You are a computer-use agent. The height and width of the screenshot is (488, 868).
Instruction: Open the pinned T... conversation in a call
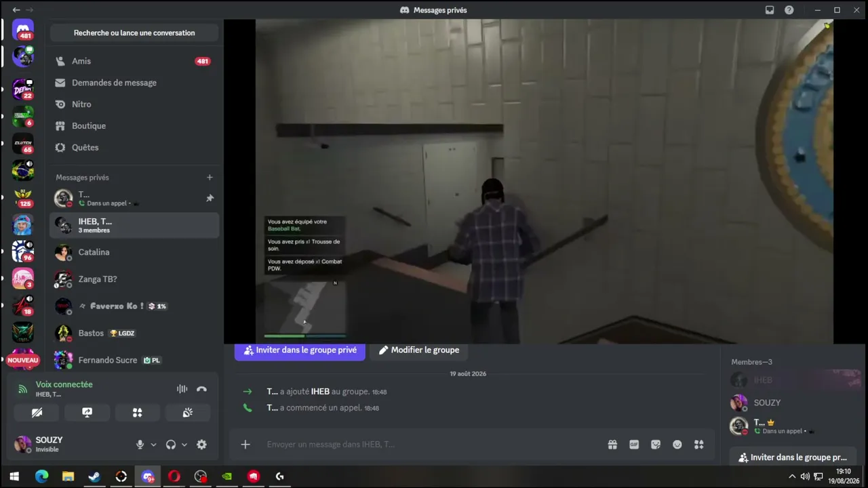click(x=134, y=198)
